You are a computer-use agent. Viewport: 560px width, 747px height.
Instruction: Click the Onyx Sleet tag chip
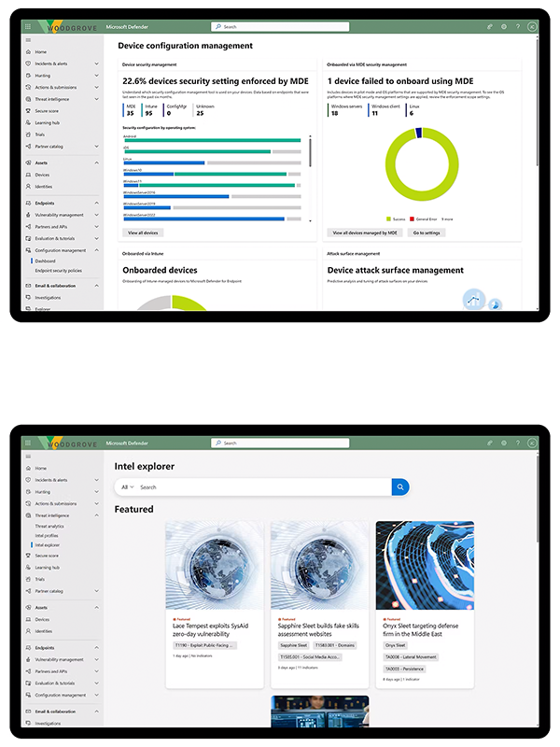point(395,645)
